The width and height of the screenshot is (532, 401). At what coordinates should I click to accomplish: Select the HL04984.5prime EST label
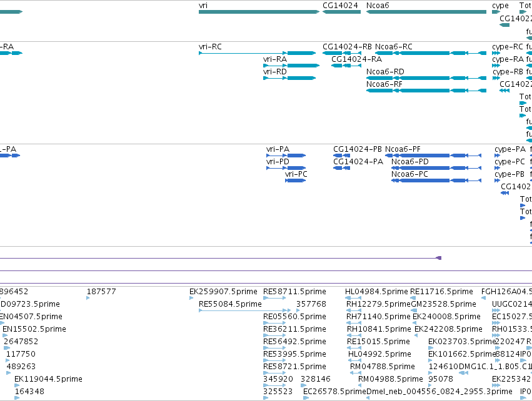(x=376, y=292)
